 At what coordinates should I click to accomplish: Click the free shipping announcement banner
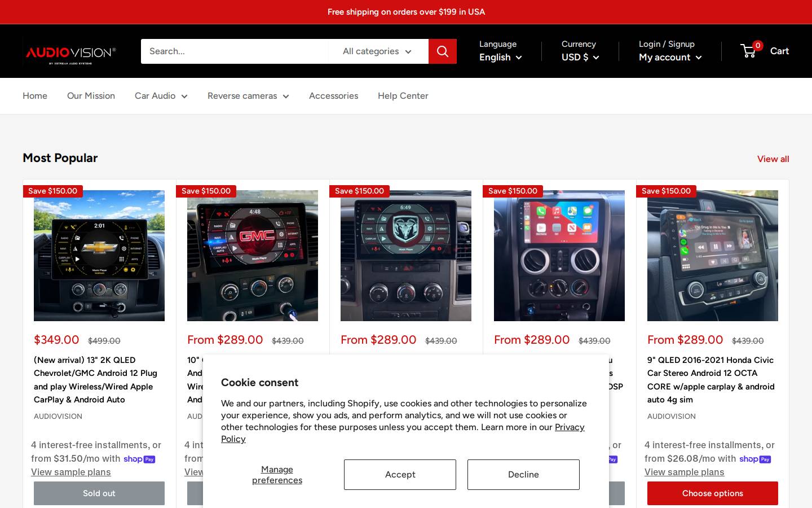[406, 12]
